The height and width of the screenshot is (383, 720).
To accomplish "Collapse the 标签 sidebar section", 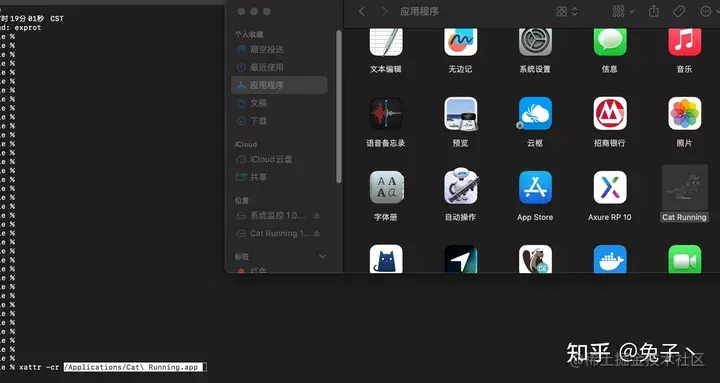I will click(x=323, y=256).
